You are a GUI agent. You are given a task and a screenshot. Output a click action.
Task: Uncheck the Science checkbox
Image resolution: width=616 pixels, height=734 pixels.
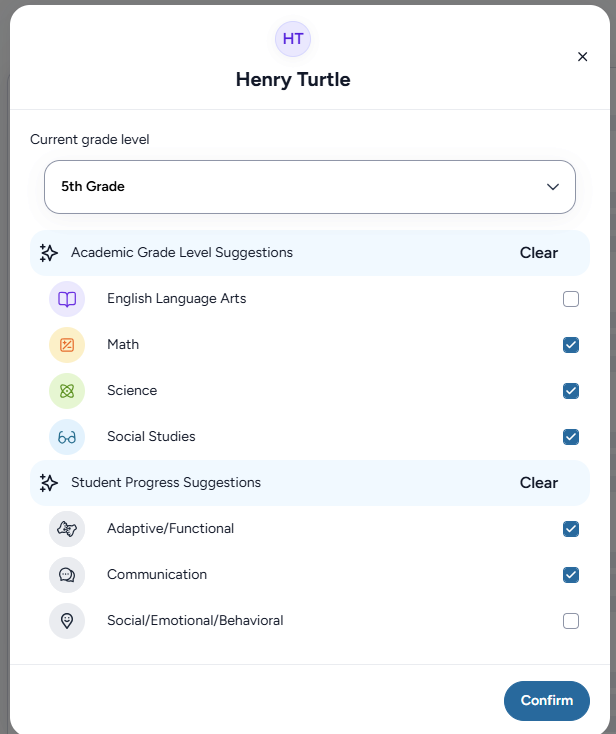point(571,391)
